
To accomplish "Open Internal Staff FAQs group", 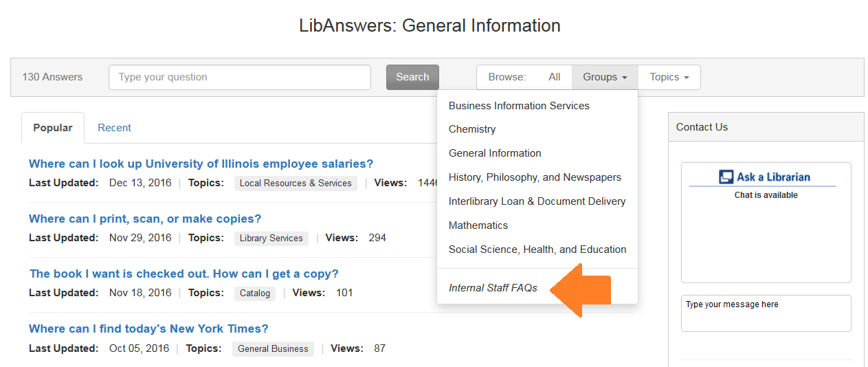I will point(493,288).
